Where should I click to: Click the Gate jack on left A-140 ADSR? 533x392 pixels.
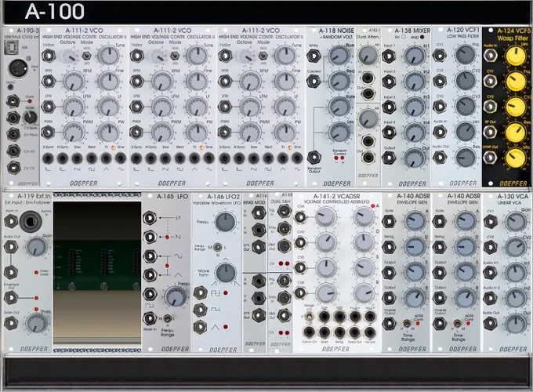point(389,222)
